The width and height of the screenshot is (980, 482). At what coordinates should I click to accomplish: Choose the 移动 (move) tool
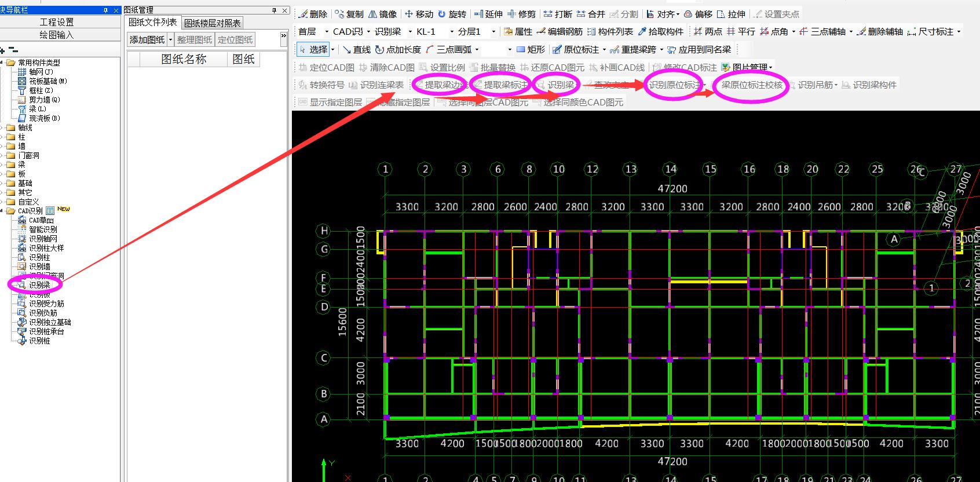(419, 14)
